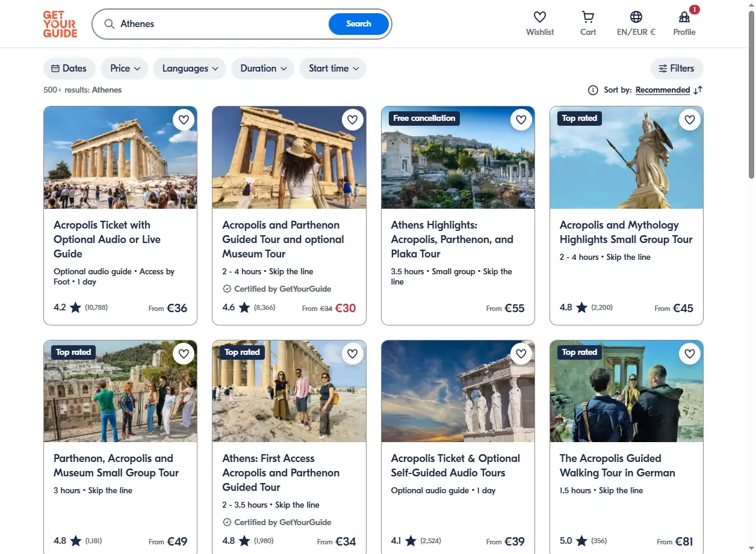Image resolution: width=756 pixels, height=554 pixels.
Task: Open the Filters button
Action: 677,69
